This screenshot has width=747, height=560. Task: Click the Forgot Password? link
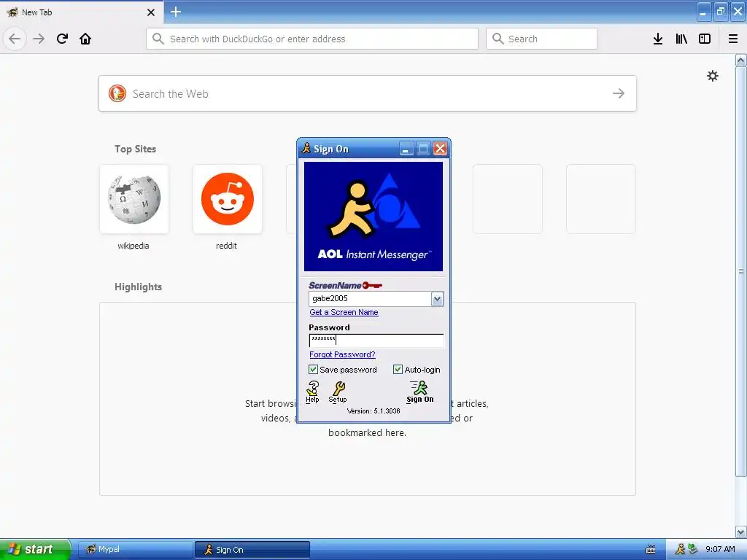tap(342, 355)
